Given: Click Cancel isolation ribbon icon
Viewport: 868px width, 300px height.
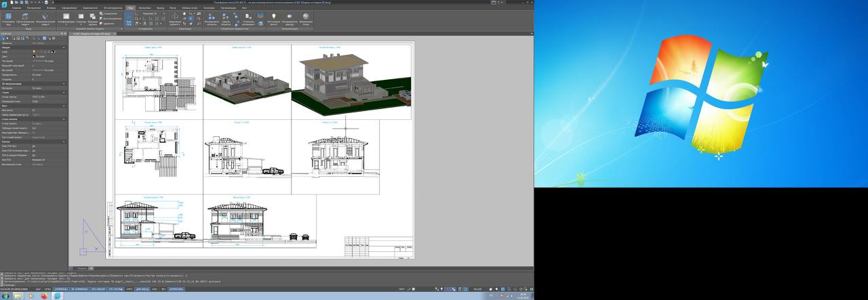Looking at the screenshot, I should 248,17.
